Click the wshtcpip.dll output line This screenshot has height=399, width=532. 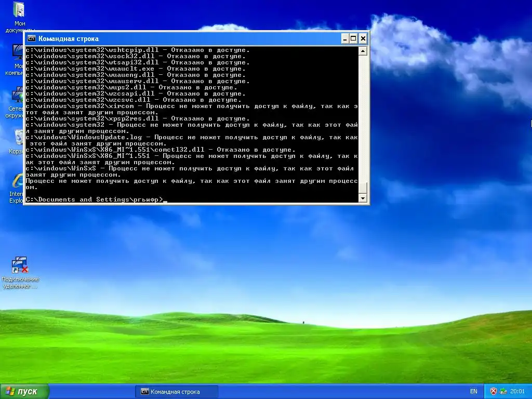(x=137, y=50)
